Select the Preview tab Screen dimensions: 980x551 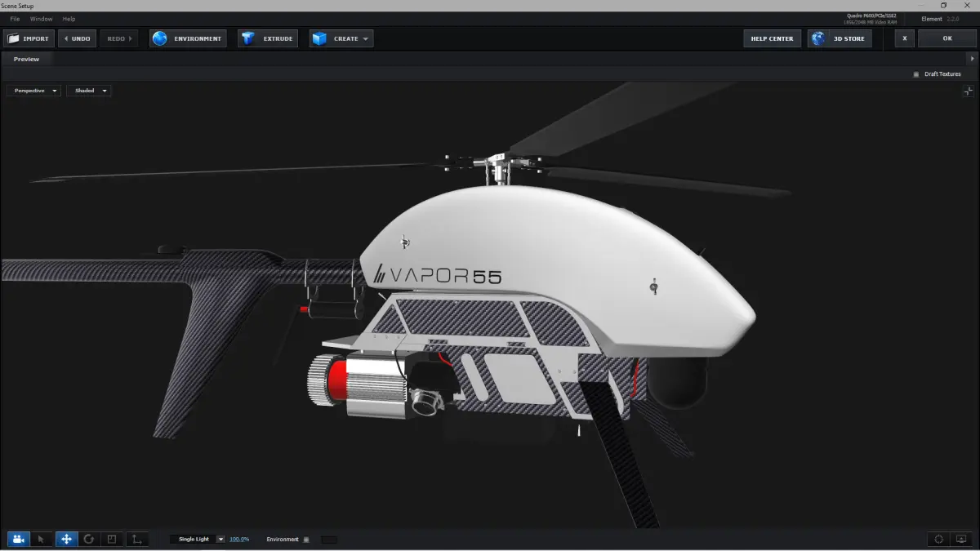[x=26, y=59]
